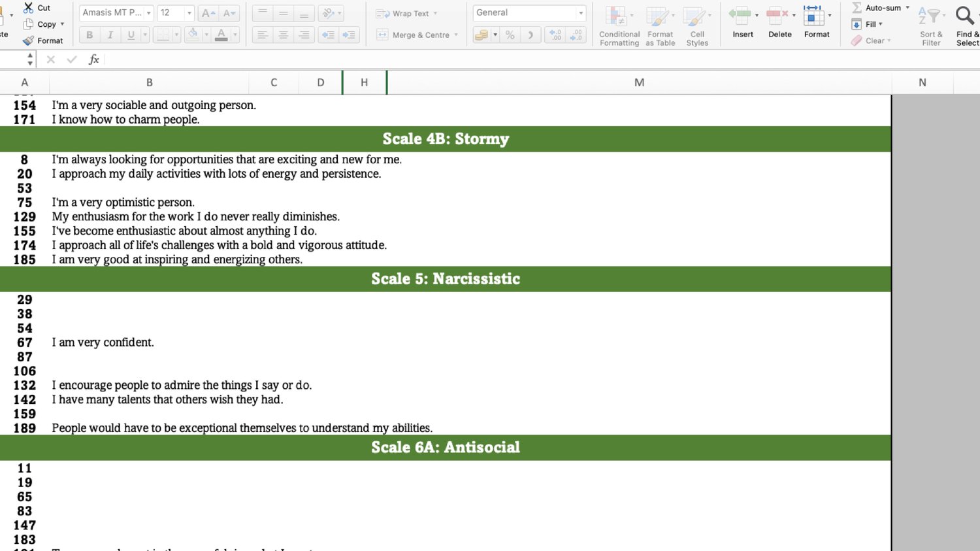Open the borders dropdown arrow
Viewport: 980px width, 551px height.
[176, 35]
